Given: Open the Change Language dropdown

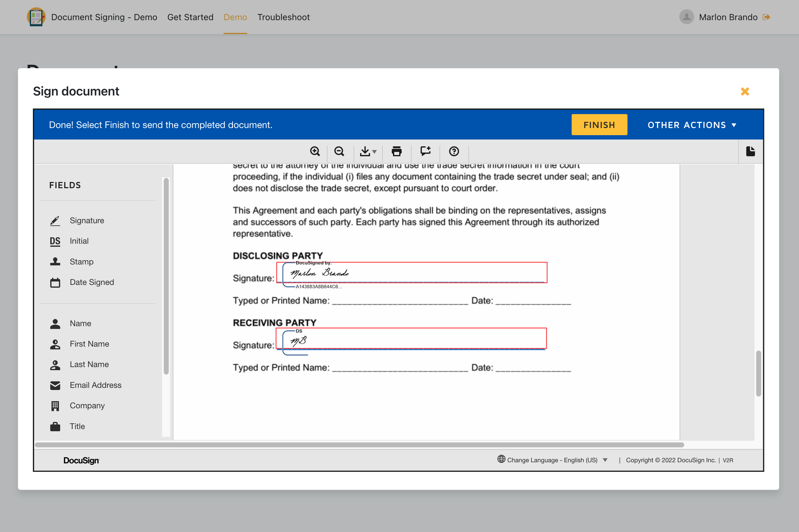Looking at the screenshot, I should pos(553,460).
